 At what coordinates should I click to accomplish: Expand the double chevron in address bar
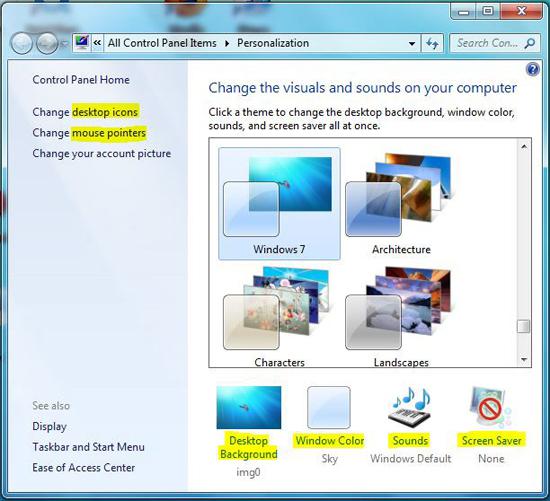[97, 43]
